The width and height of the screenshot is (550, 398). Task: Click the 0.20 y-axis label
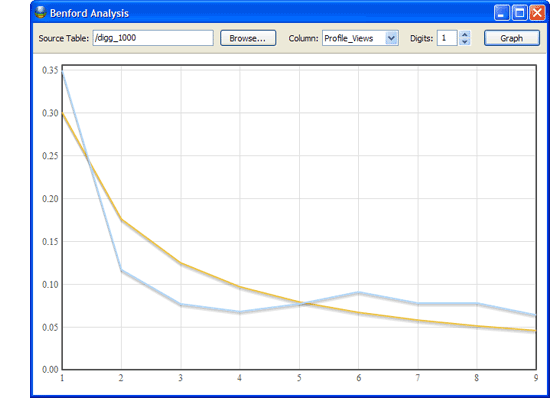(50, 198)
